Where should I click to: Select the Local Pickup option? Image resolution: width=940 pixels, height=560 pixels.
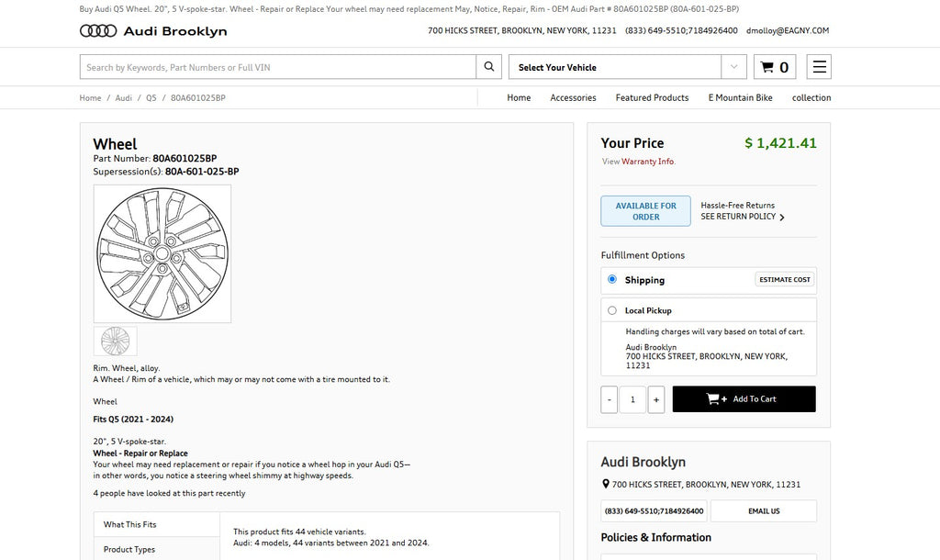click(x=612, y=310)
